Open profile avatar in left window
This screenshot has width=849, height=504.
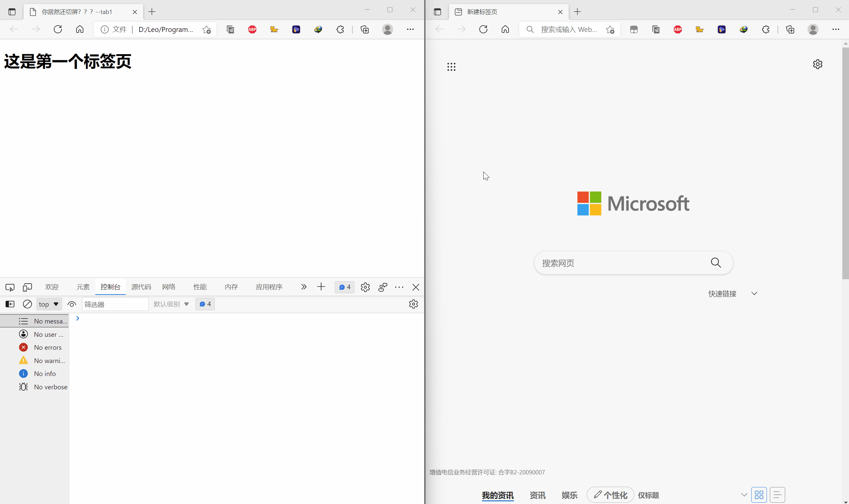click(388, 29)
